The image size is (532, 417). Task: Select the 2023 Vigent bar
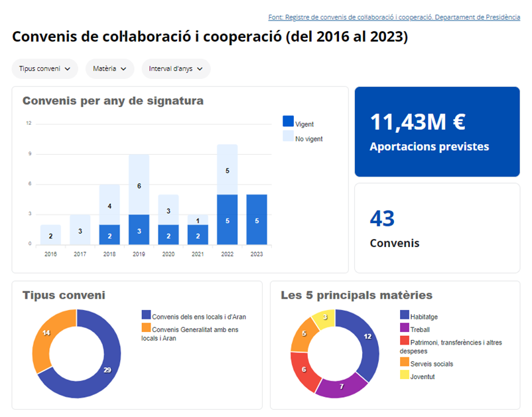point(257,220)
